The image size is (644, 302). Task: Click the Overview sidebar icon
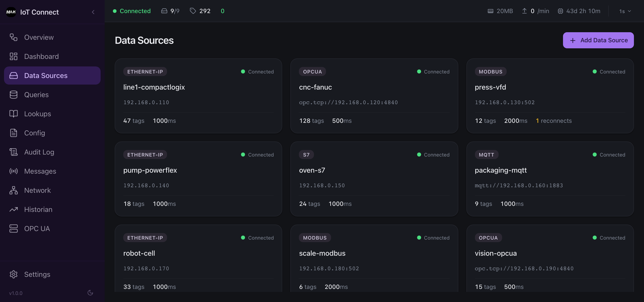point(13,37)
